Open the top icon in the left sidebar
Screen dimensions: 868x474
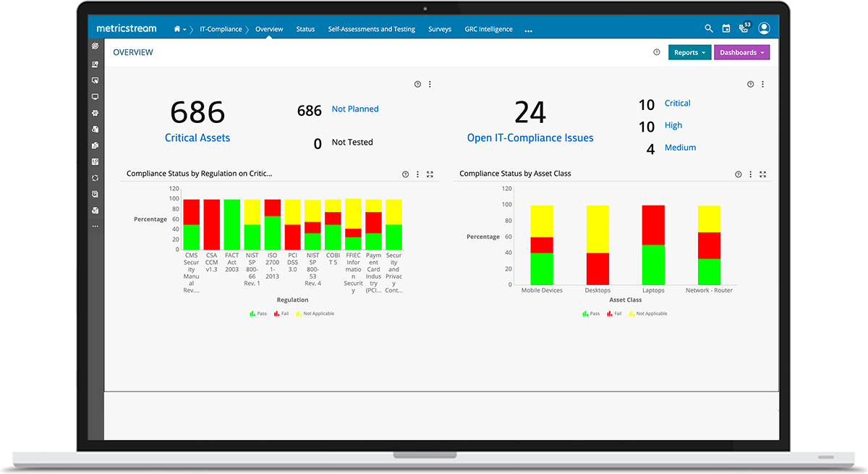tap(95, 46)
